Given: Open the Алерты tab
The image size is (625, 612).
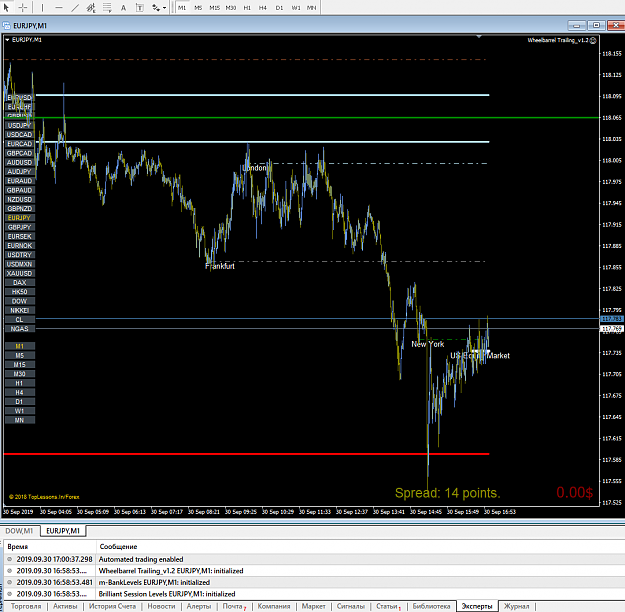Looking at the screenshot, I should (199, 606).
